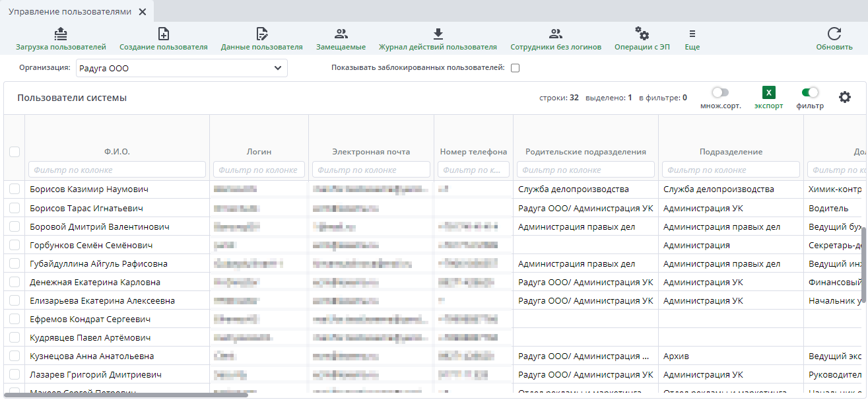Open the Еще menu
This screenshot has height=402, width=868.
point(692,34)
